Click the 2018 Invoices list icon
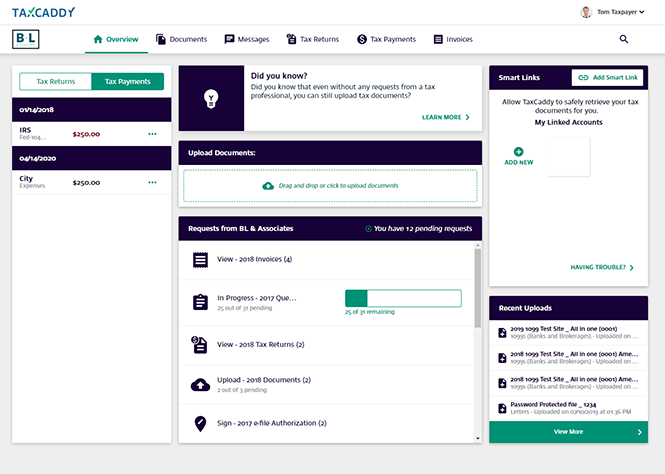The image size is (665, 474). 200,260
